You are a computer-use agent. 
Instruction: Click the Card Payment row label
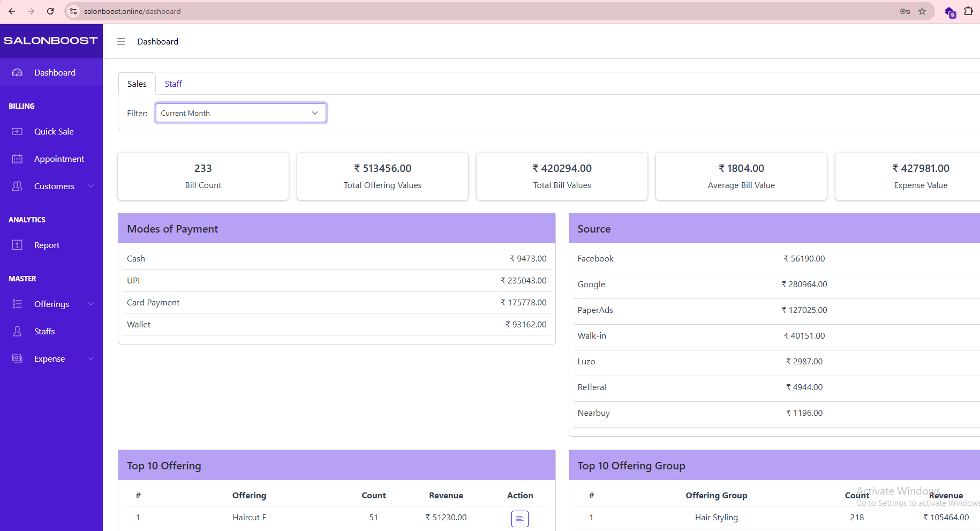pos(153,302)
